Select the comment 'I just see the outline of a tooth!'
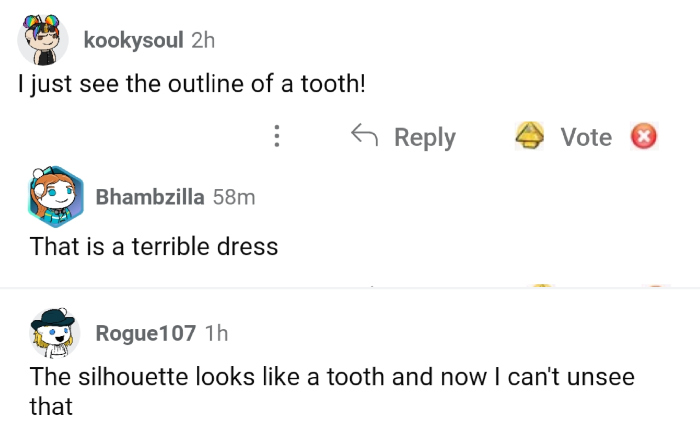 (192, 85)
